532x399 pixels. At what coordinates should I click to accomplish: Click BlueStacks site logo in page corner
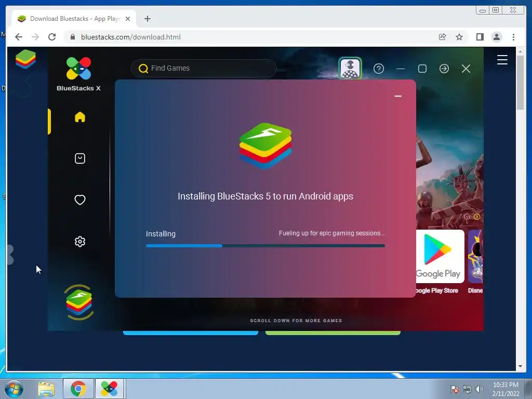click(25, 59)
